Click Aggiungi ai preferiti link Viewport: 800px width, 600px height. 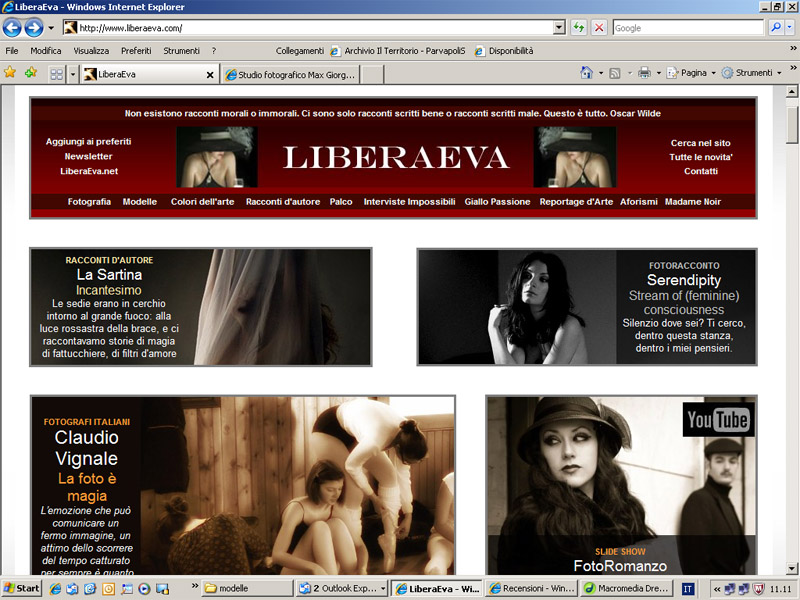coord(88,141)
